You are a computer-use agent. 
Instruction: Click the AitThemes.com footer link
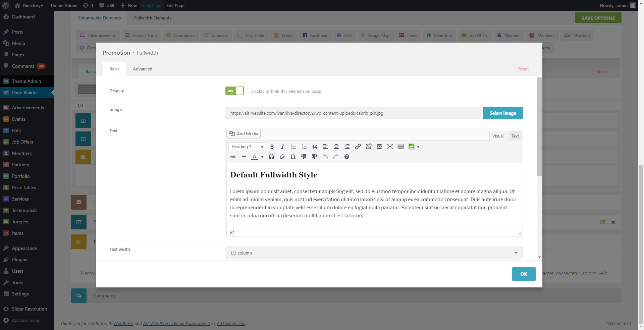tap(231, 323)
